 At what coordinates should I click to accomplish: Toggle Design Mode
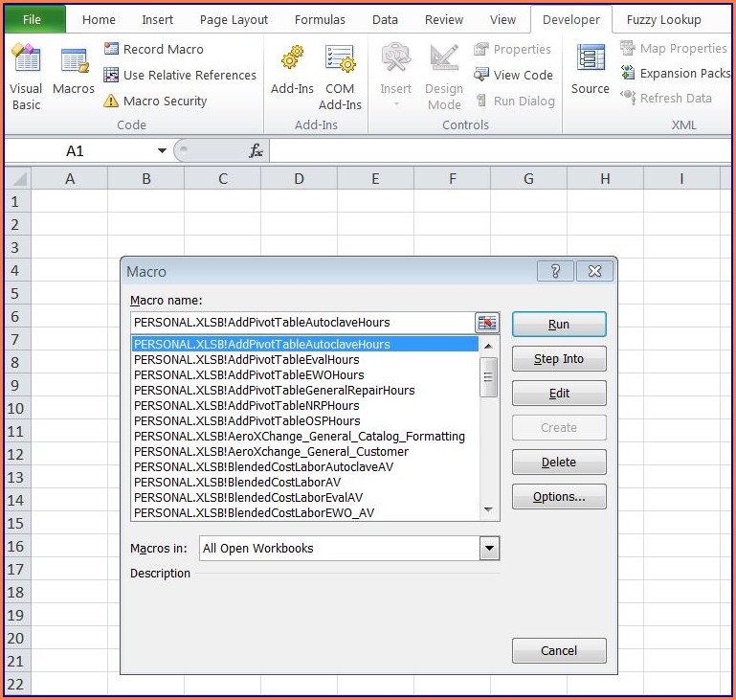coord(444,78)
